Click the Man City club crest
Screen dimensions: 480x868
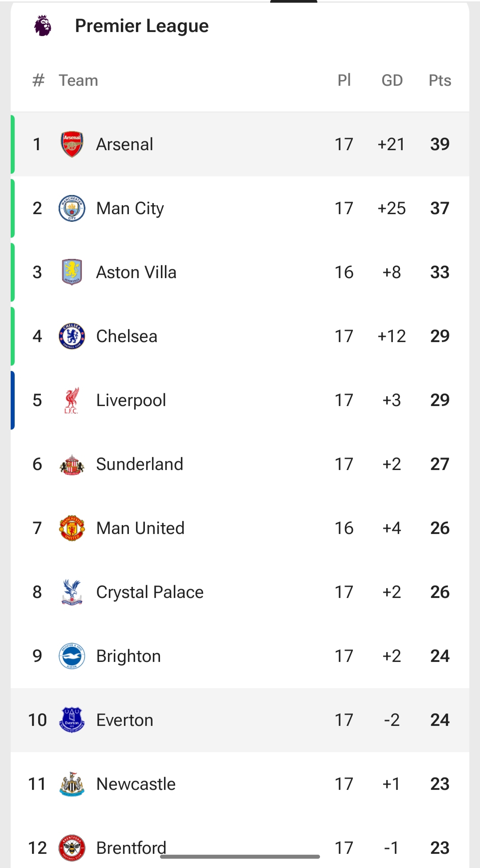(72, 208)
